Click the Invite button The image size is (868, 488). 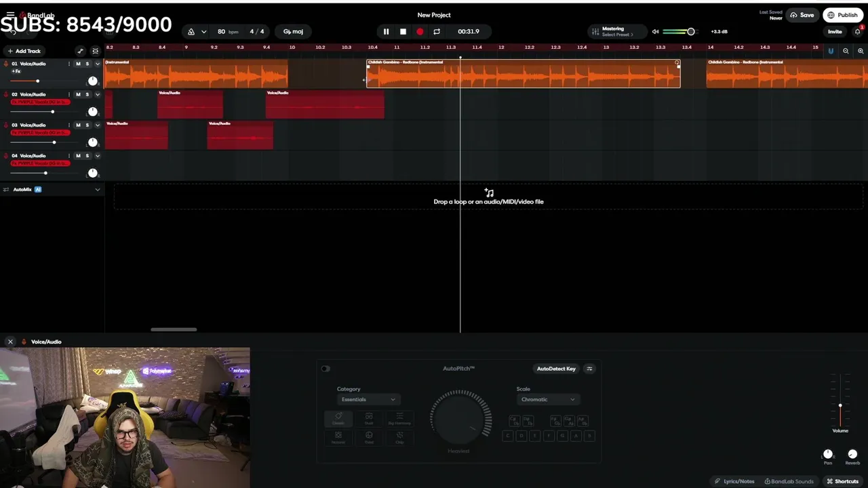click(835, 32)
